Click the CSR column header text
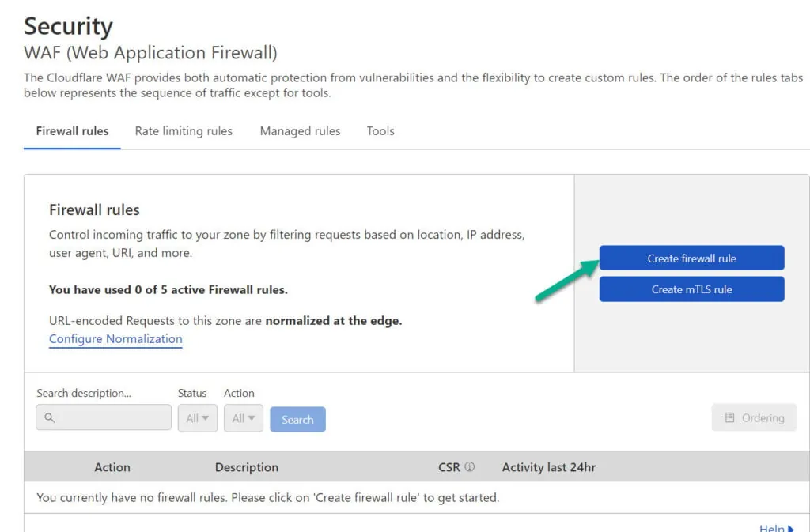The image size is (810, 532). [449, 467]
